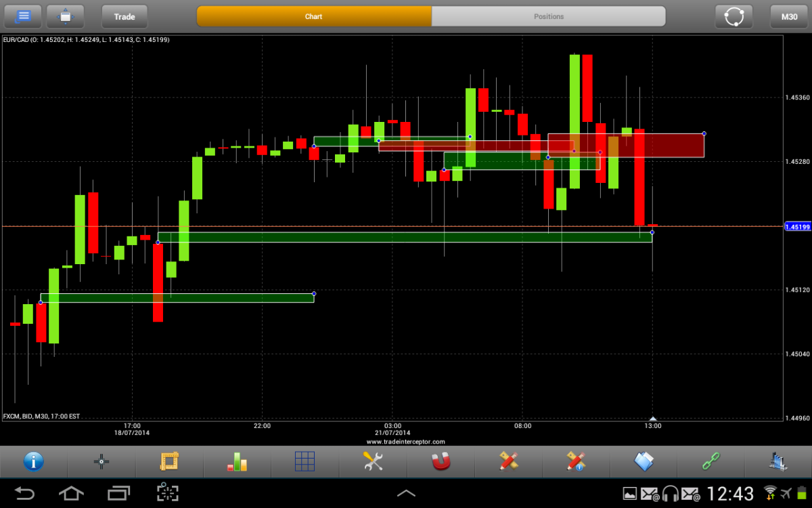This screenshot has width=812, height=508.
Task: Tap the chart layout button beside Trade
Action: [x=65, y=16]
